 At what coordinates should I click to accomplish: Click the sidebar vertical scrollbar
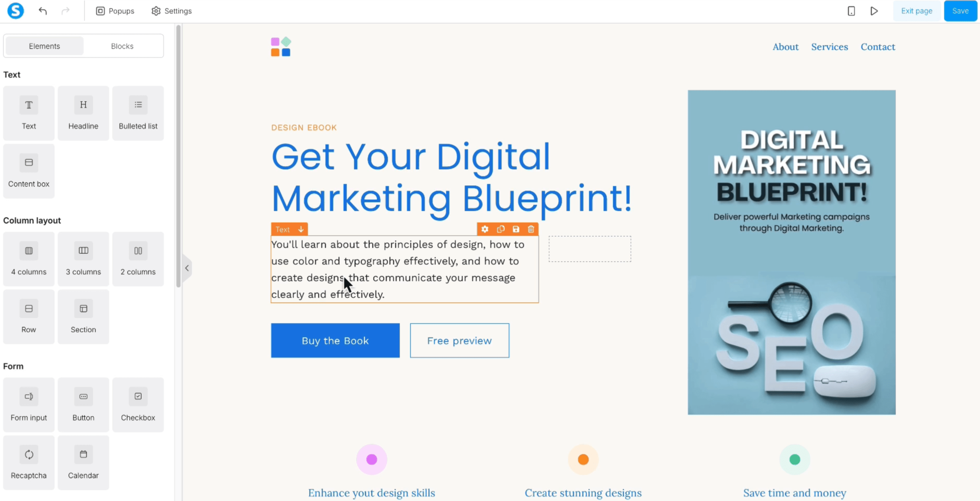178,156
